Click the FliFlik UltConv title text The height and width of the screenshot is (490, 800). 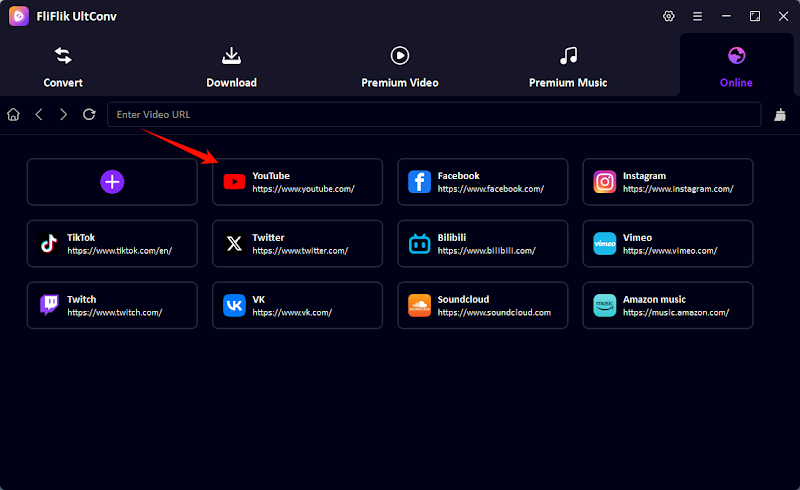(x=77, y=16)
